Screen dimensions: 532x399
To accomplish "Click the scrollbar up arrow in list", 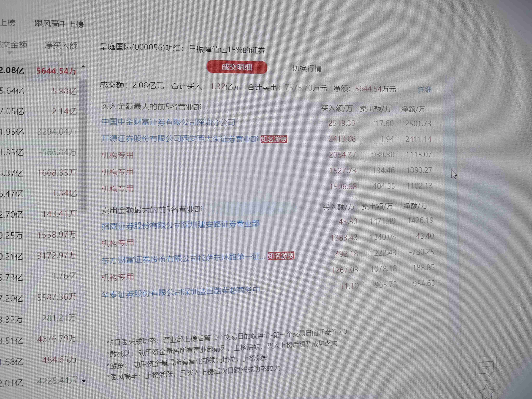I will pyautogui.click(x=83, y=66).
